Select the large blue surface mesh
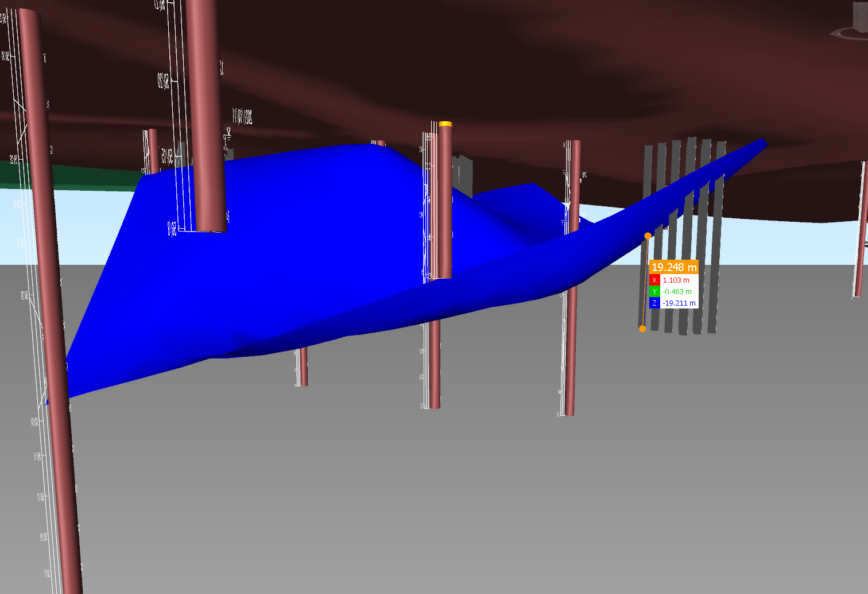Image resolution: width=868 pixels, height=594 pixels. click(287, 259)
